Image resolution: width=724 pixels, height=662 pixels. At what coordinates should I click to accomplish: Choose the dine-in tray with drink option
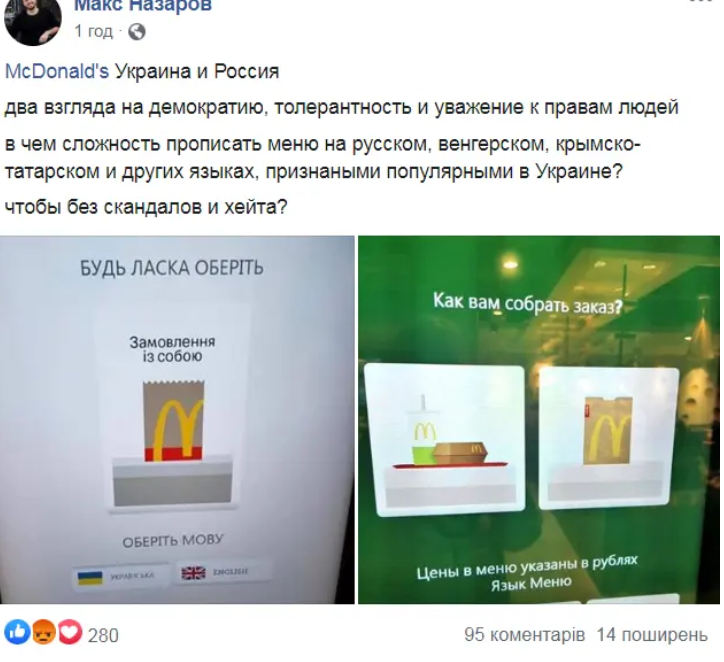445,439
